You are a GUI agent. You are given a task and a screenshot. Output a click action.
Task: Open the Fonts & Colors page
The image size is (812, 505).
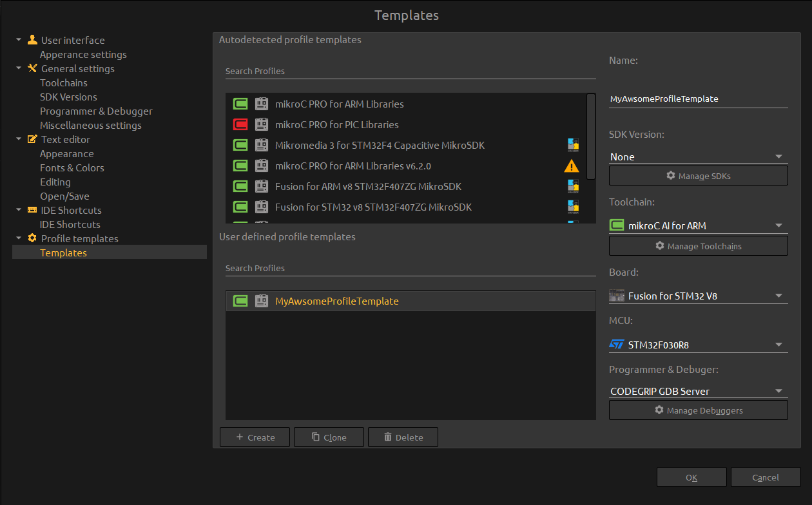pos(72,167)
